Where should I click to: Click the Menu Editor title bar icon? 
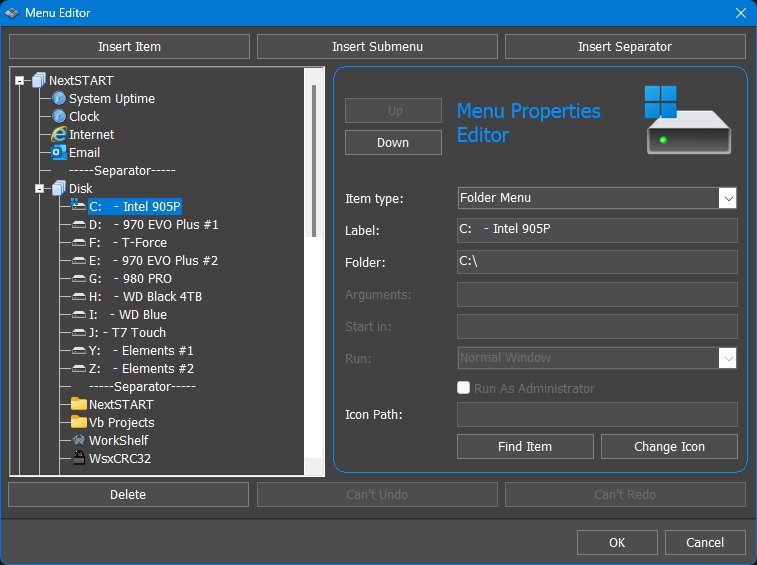(12, 13)
